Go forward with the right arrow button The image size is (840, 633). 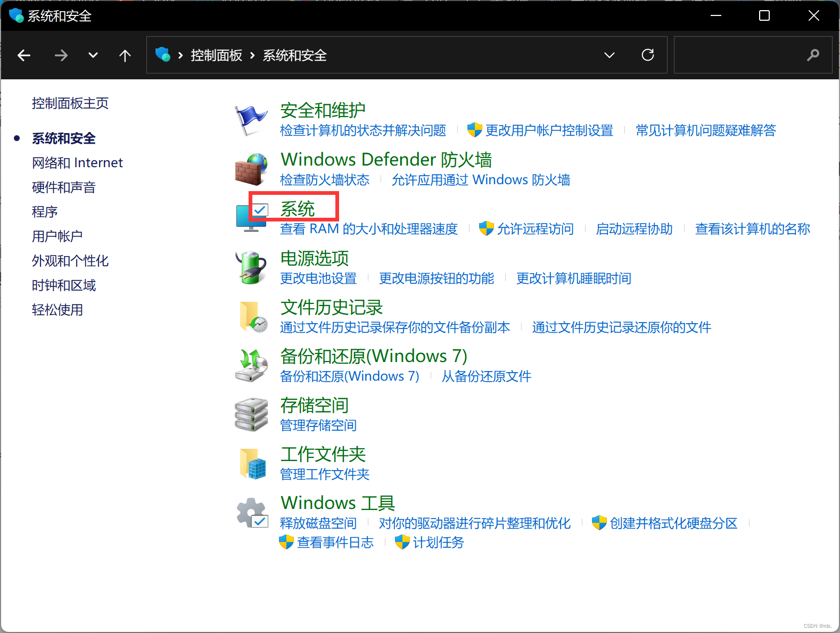point(61,55)
